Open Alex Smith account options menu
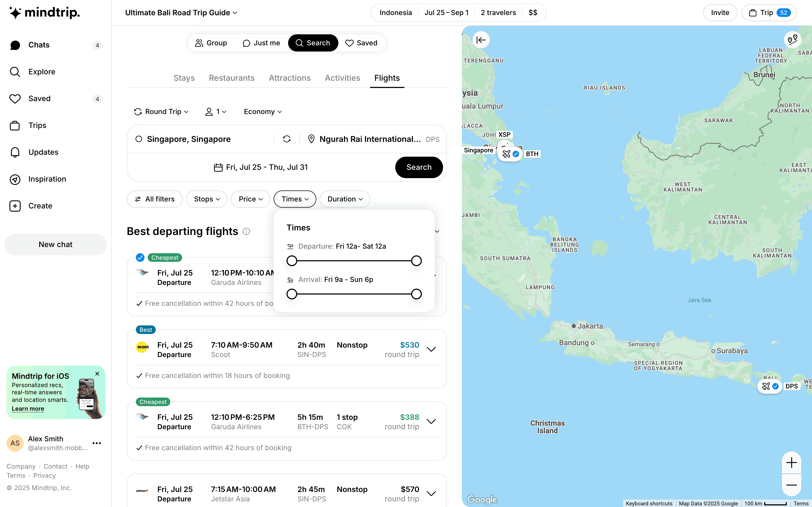The width and height of the screenshot is (812, 507). tap(97, 443)
